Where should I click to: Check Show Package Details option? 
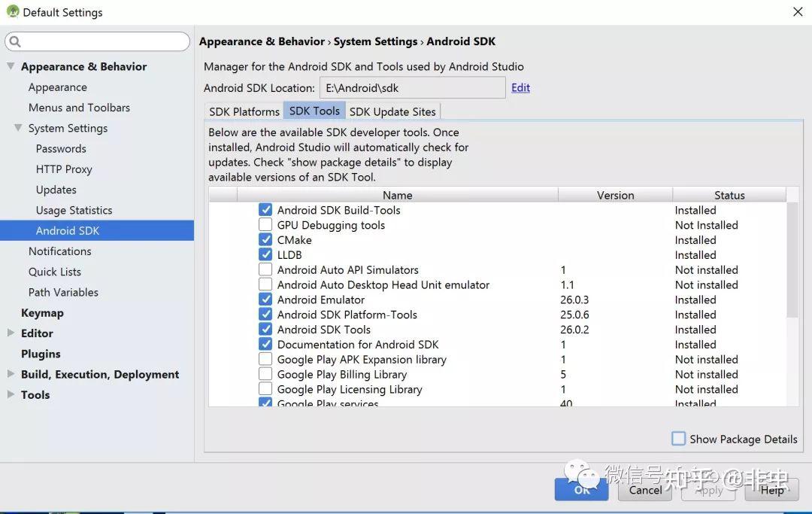[x=679, y=439]
